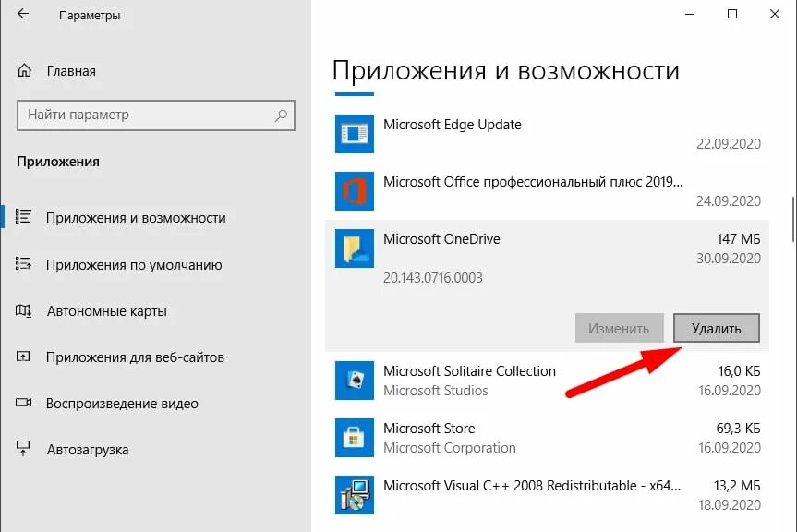Select the Microsoft Solitaire Collection icon
This screenshot has height=532, width=797.
pos(355,381)
